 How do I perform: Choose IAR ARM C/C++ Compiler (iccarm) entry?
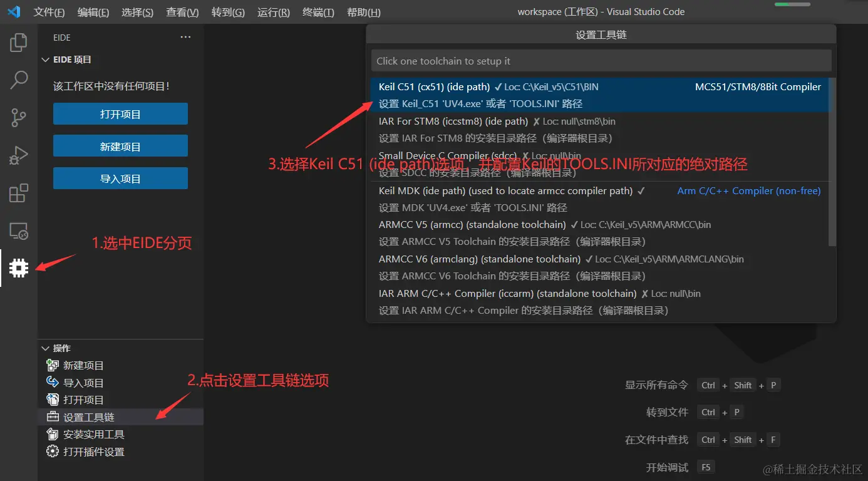(x=599, y=302)
